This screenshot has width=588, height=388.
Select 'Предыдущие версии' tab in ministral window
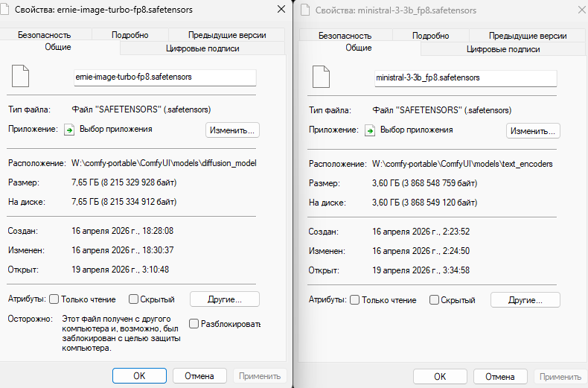[528, 36]
